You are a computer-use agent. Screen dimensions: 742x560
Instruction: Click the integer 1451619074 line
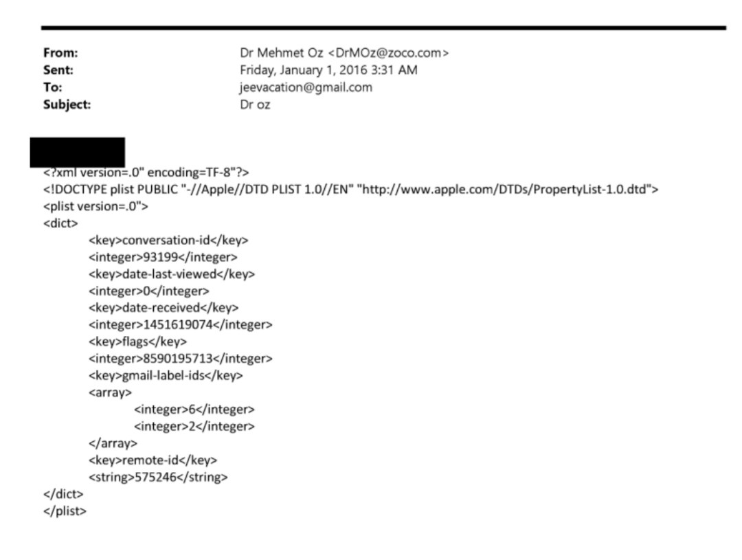click(180, 325)
